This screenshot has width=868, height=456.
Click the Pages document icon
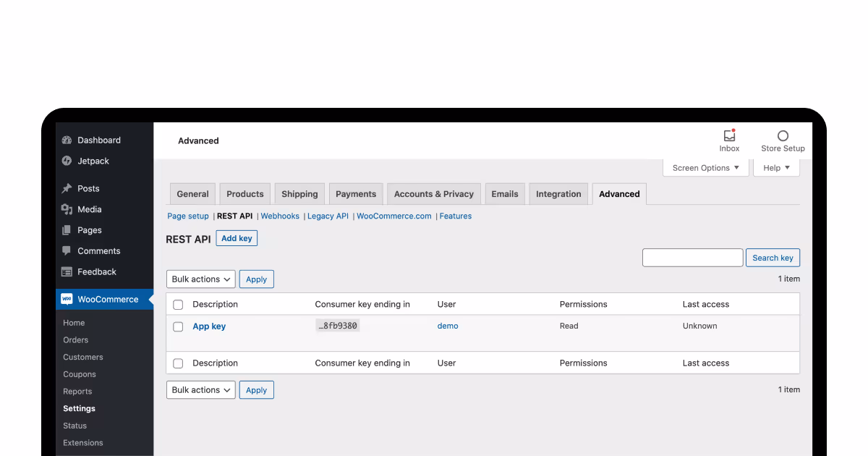pyautogui.click(x=67, y=230)
